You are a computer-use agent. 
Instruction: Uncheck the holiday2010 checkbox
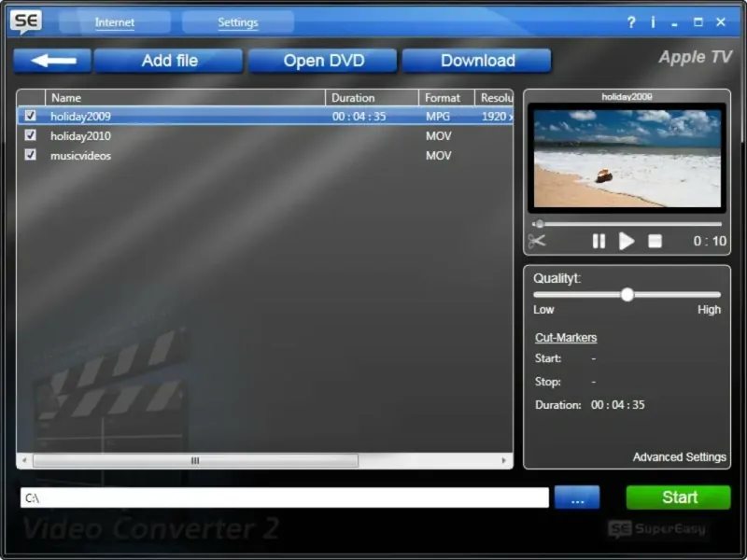[x=30, y=135]
